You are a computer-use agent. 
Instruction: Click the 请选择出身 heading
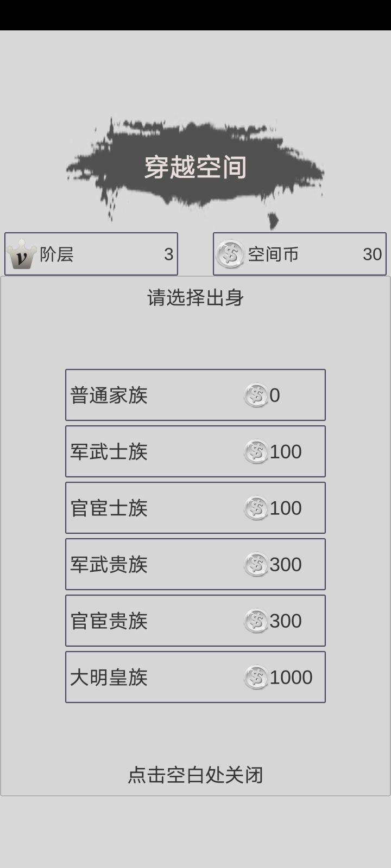[x=195, y=297]
